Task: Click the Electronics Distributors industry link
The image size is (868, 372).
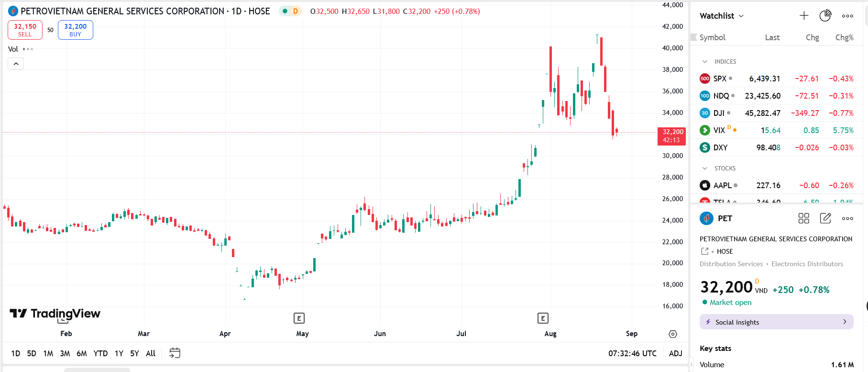Action: click(807, 264)
